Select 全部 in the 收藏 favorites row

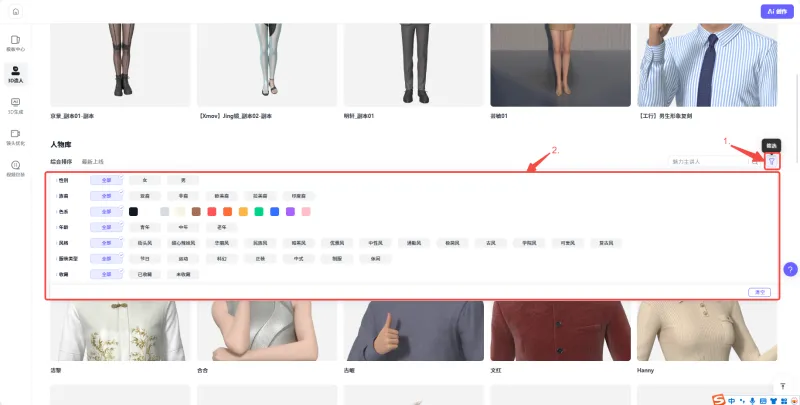[106, 274]
